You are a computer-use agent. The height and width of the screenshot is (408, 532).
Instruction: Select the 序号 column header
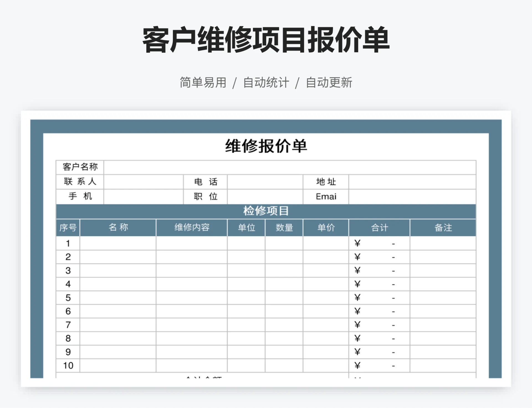(68, 228)
